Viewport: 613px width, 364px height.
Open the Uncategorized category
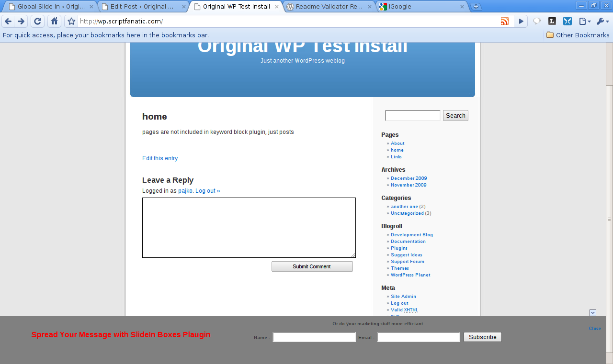tap(407, 213)
